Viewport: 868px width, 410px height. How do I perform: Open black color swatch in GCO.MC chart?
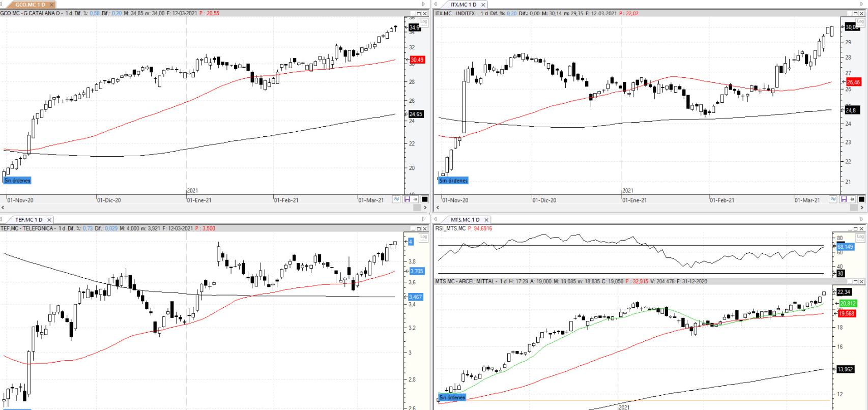[x=424, y=199]
